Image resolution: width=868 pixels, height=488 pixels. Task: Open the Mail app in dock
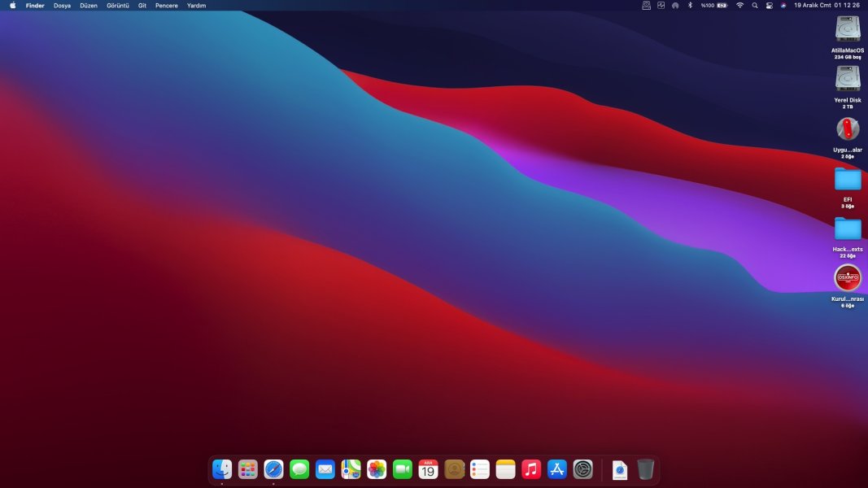click(325, 469)
